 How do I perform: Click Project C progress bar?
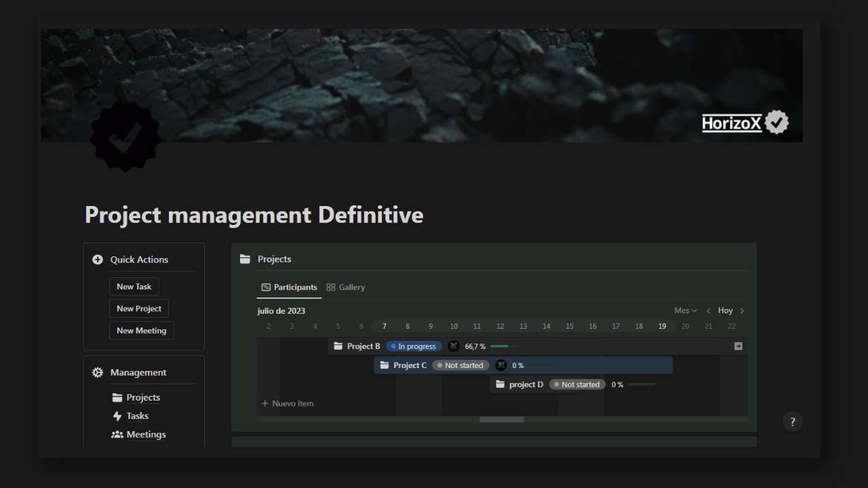tap(542, 365)
